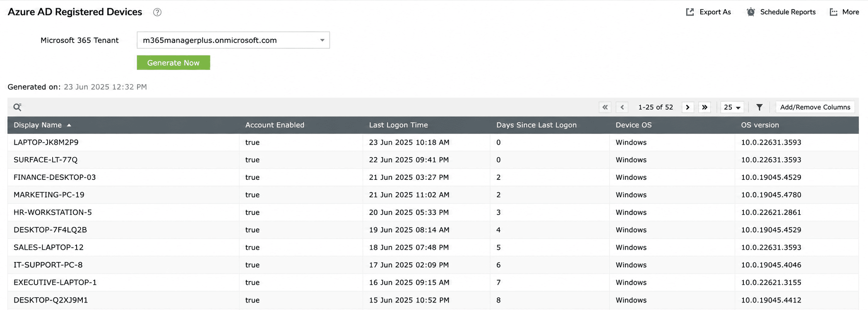Go to previous page of results
Image resolution: width=868 pixels, height=310 pixels.
point(622,107)
